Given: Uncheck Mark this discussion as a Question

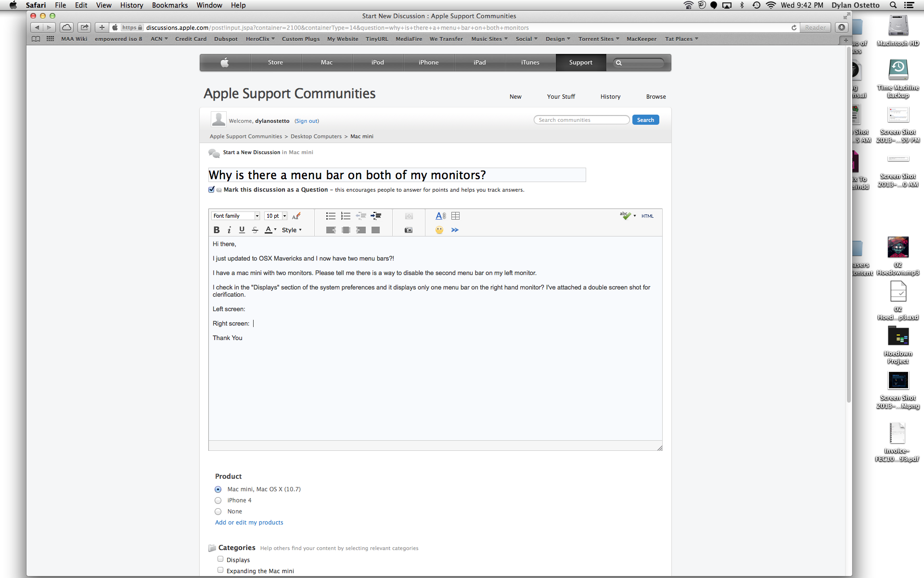Looking at the screenshot, I should [211, 189].
